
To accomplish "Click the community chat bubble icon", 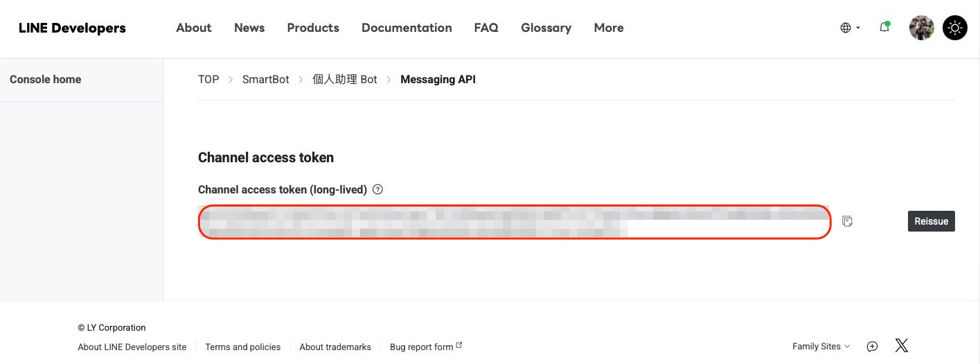I will coord(873,346).
